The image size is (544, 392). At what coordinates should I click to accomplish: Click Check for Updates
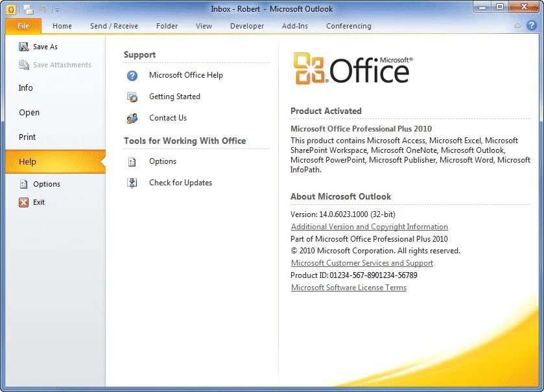[180, 183]
